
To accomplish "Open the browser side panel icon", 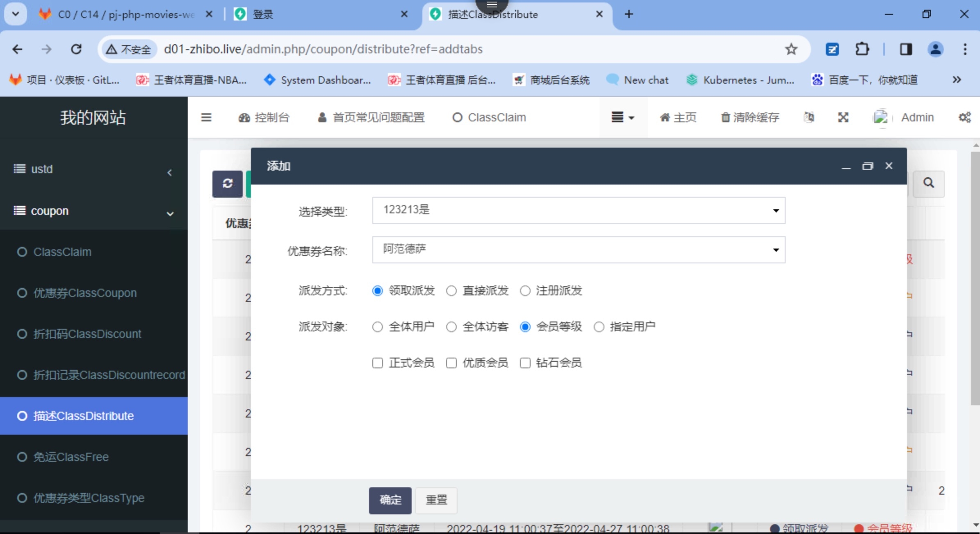I will pos(906,49).
